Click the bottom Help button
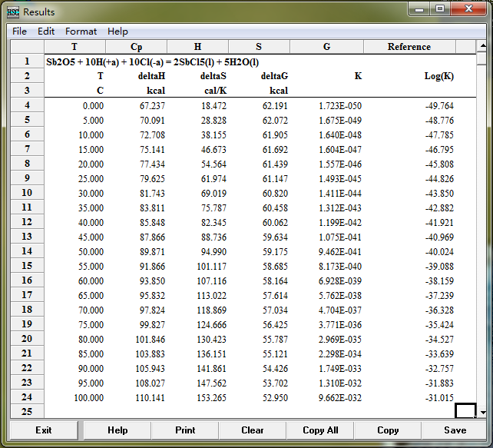The width and height of the screenshot is (493, 448). (x=117, y=430)
